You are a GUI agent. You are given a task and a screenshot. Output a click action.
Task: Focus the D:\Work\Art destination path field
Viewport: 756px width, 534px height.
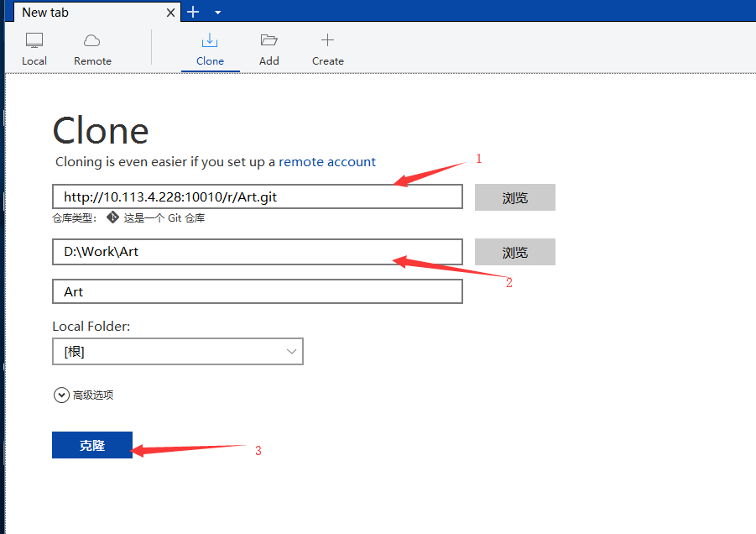(258, 251)
